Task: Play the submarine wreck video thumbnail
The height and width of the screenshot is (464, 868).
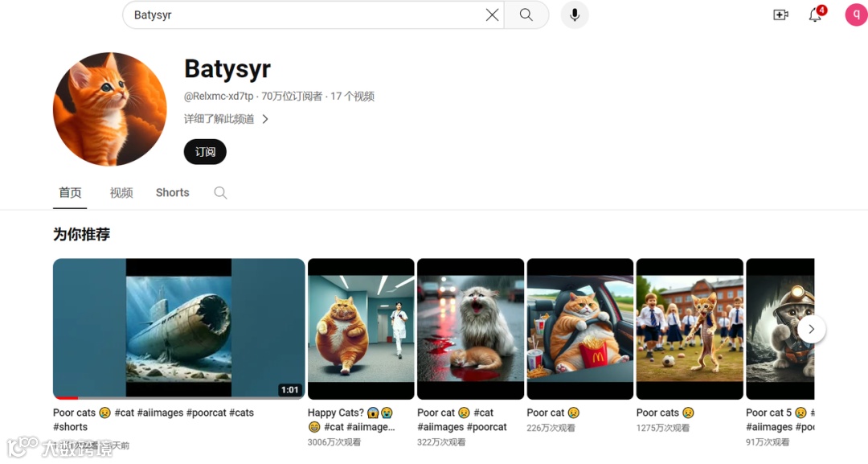Action: (x=178, y=329)
